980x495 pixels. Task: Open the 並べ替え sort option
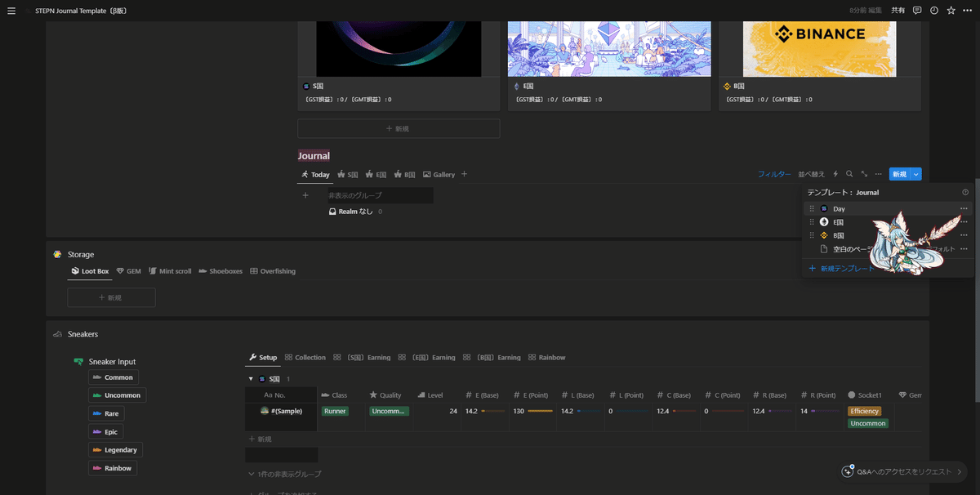811,174
